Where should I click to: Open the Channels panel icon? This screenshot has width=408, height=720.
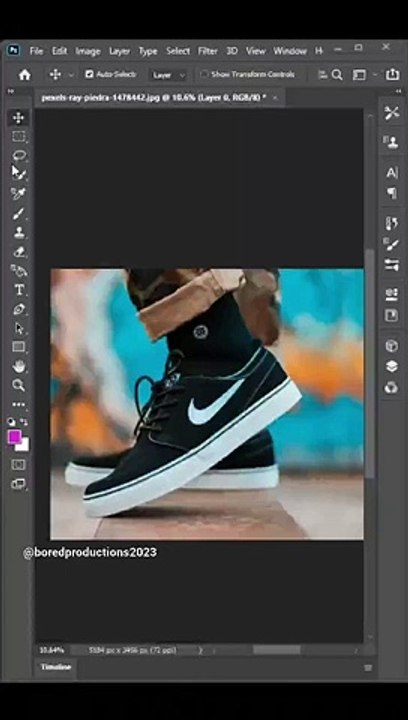391,388
